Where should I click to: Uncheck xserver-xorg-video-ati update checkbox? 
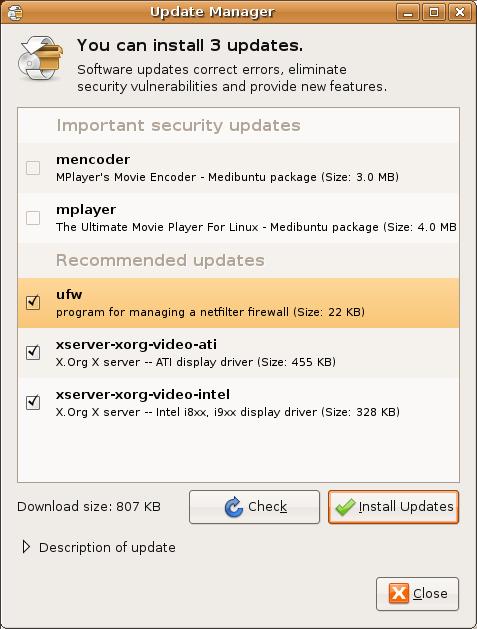(33, 352)
